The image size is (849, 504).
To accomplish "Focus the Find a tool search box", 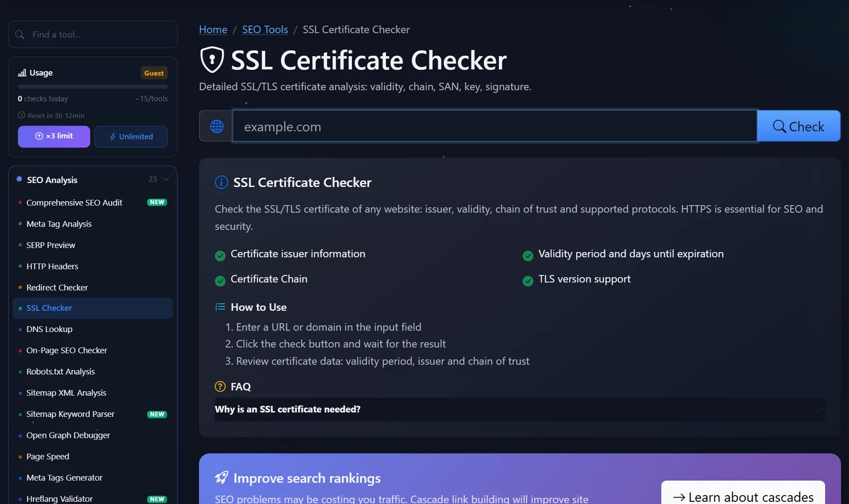I will coord(93,34).
